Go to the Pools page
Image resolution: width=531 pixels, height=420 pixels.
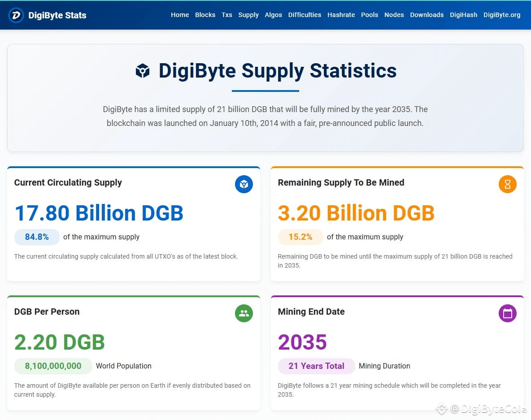[x=370, y=15]
